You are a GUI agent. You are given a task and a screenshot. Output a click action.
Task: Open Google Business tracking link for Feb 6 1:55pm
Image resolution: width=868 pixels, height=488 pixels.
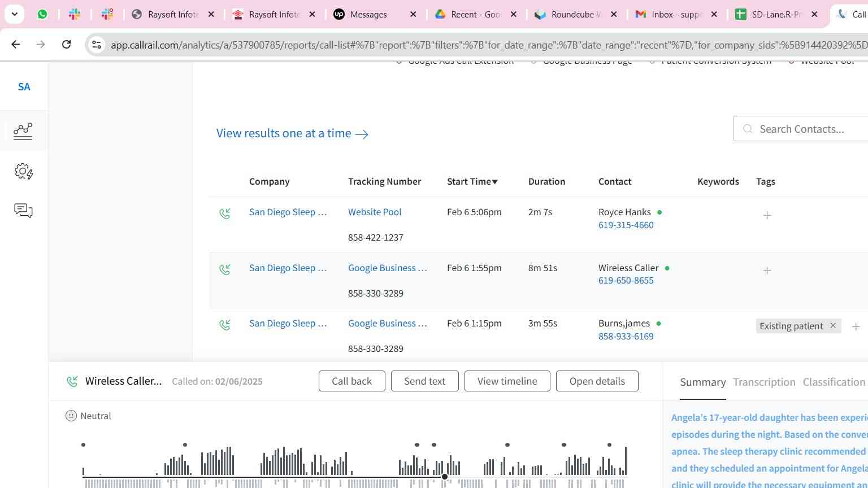(x=388, y=268)
